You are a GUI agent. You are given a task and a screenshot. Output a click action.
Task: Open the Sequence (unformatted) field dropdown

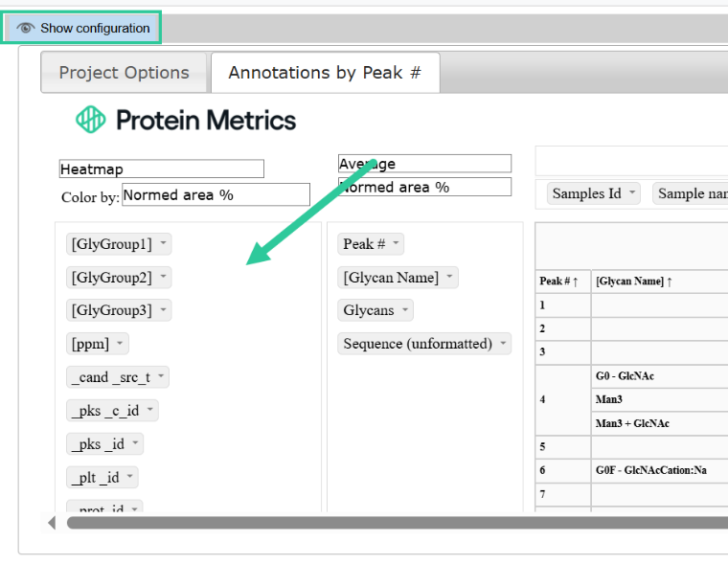pos(503,343)
